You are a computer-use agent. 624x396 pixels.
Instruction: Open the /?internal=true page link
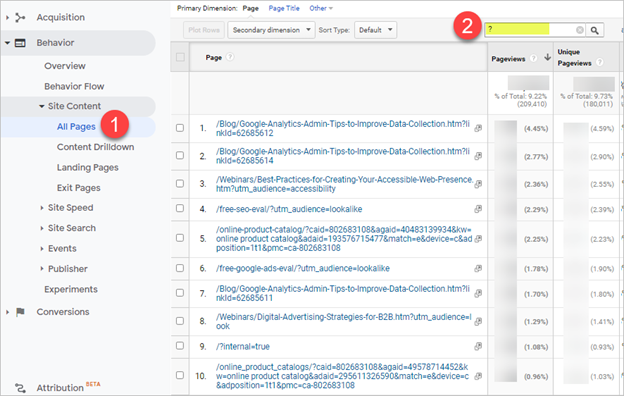coord(243,347)
